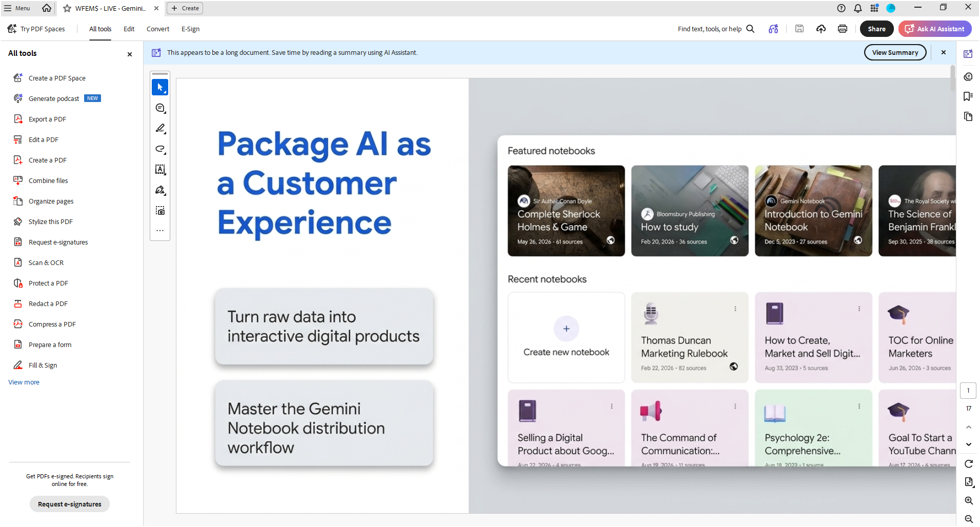Viewport: 980px width, 527px height.
Task: Launch Ask AI Assistant
Action: click(x=934, y=29)
